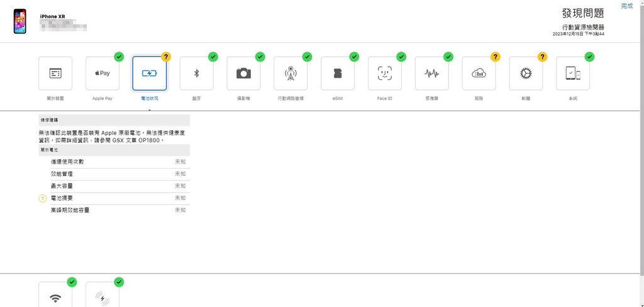Click the 電池摘要 row label

[62, 198]
